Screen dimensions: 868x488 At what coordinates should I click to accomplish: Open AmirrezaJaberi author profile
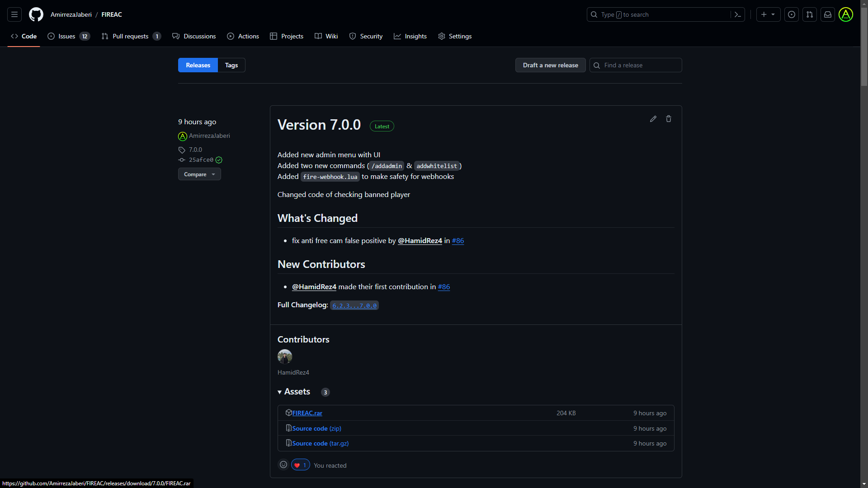(209, 136)
